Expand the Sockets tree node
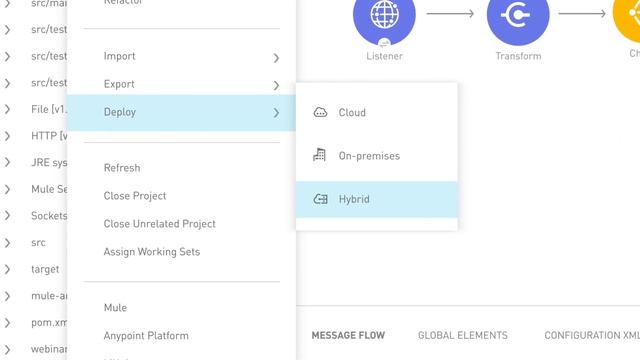The width and height of the screenshot is (640, 360). tap(7, 216)
